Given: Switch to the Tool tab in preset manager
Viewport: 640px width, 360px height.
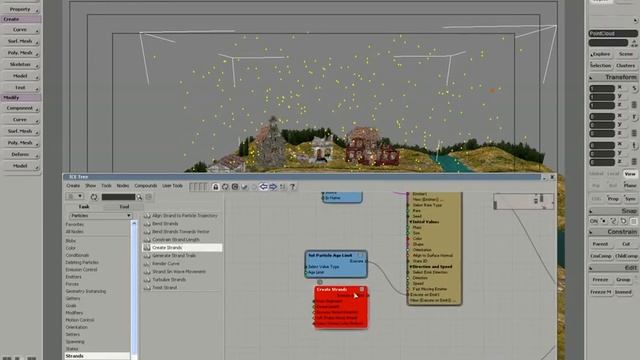Looking at the screenshot, I should tap(124, 207).
